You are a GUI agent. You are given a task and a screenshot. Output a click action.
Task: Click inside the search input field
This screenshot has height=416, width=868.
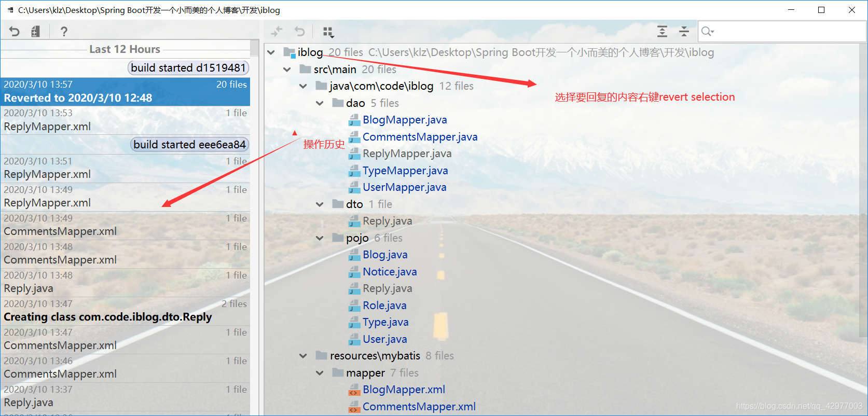782,32
